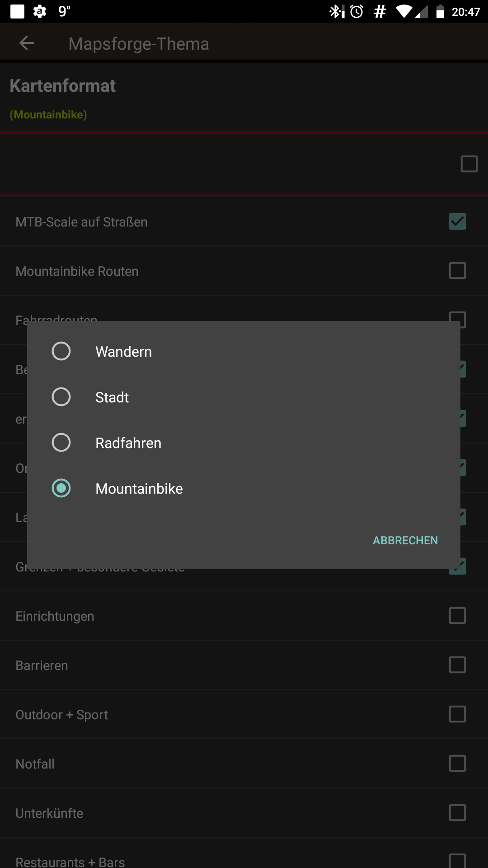Check the Einrichtungen checkbox
Image resolution: width=488 pixels, height=868 pixels.
pos(457,616)
